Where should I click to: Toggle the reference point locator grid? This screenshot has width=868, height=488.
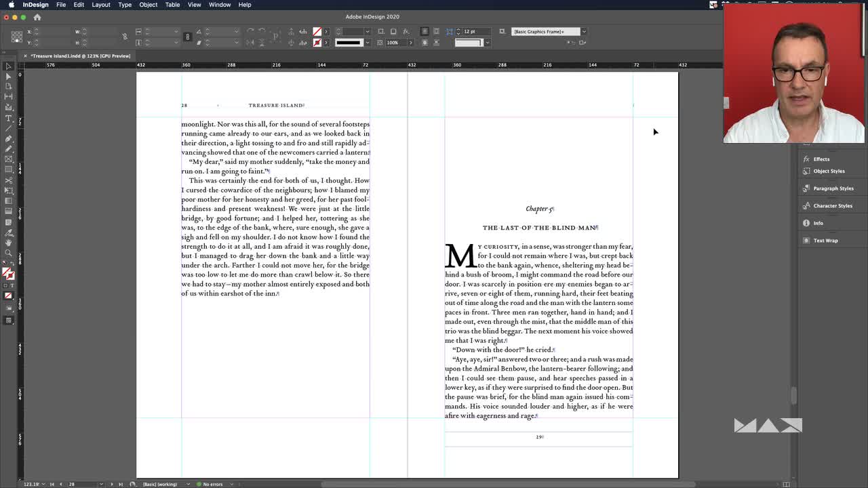(x=17, y=37)
